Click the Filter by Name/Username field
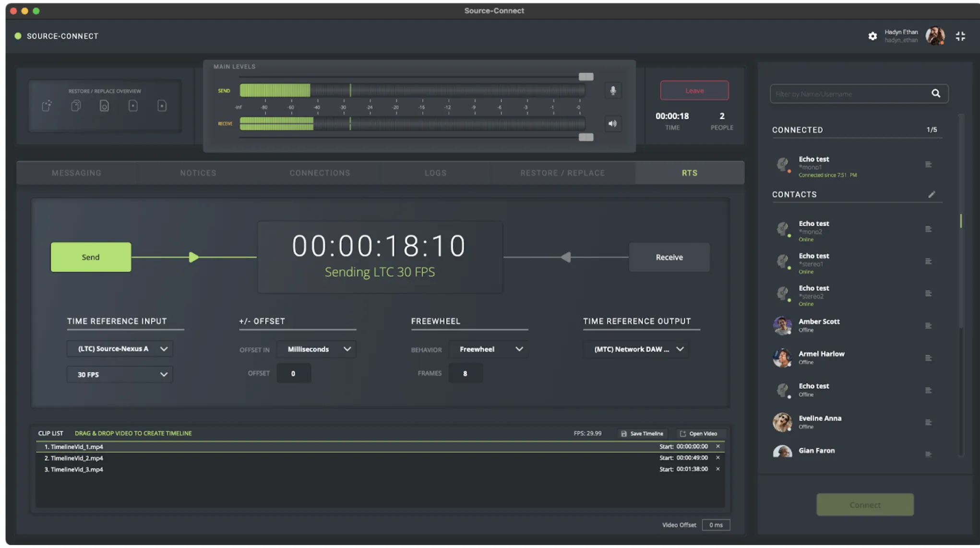 (859, 94)
